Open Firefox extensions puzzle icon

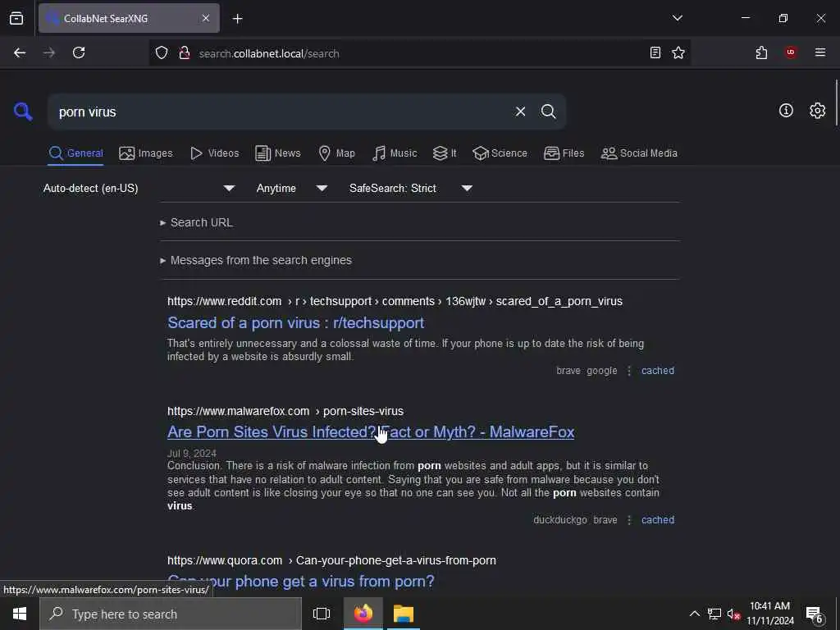[x=761, y=52]
